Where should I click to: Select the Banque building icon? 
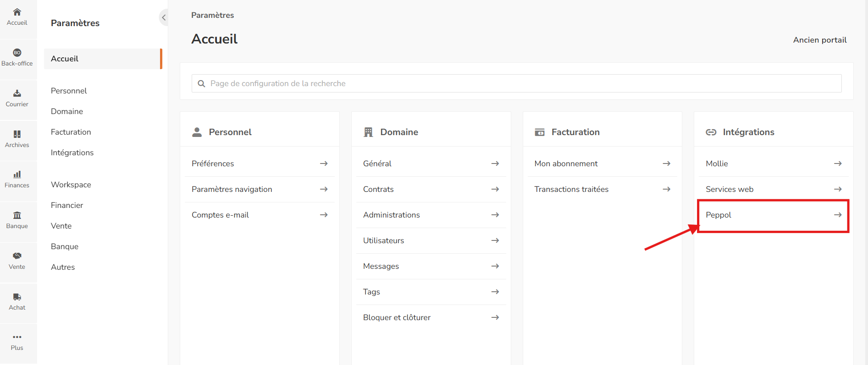[17, 216]
